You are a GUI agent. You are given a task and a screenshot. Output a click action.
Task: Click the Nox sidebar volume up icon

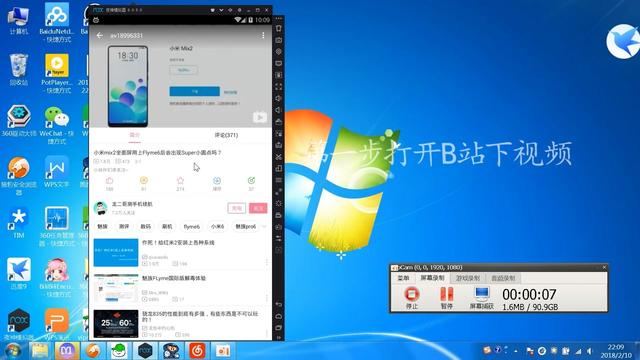click(279, 98)
